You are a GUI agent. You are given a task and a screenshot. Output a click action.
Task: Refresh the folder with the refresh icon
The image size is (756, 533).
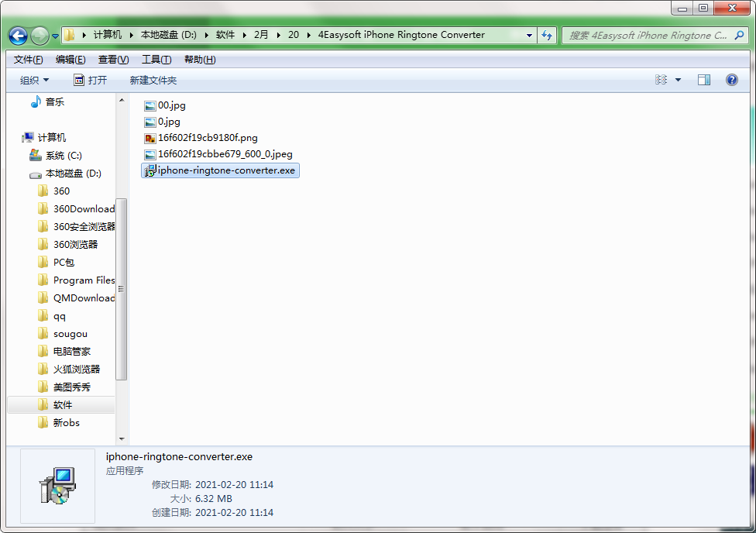[x=547, y=35]
